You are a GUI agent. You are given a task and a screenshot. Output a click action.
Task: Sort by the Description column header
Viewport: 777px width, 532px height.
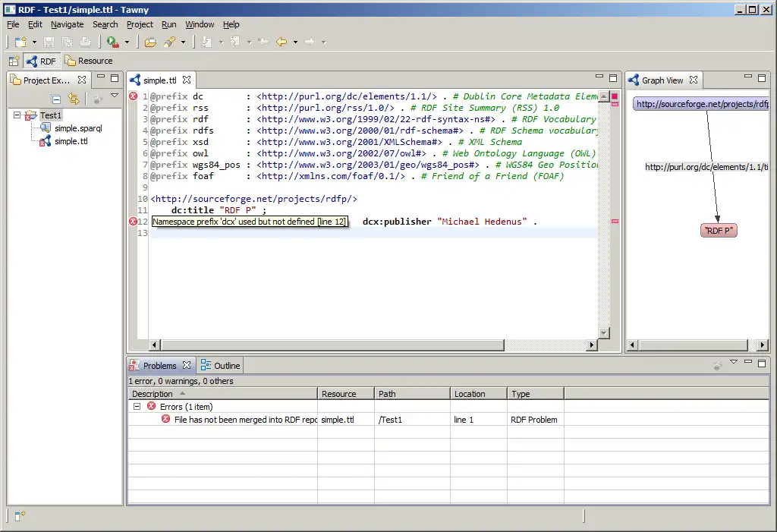click(222, 394)
